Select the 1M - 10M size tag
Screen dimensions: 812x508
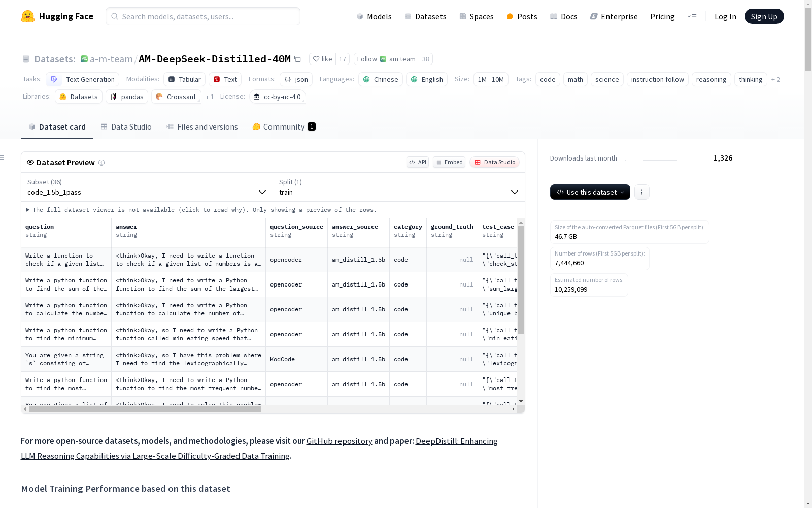pos(491,79)
